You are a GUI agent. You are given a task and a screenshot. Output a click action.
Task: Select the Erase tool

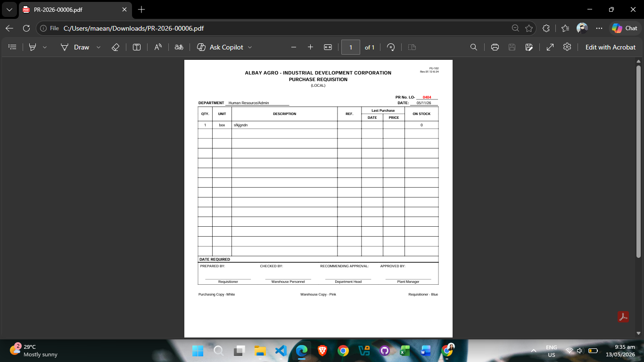[x=116, y=47]
